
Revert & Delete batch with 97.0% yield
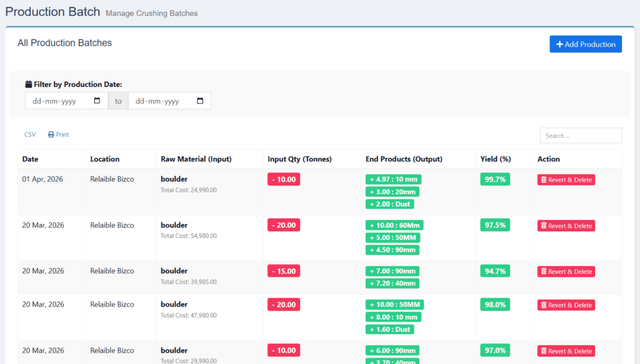566,351
